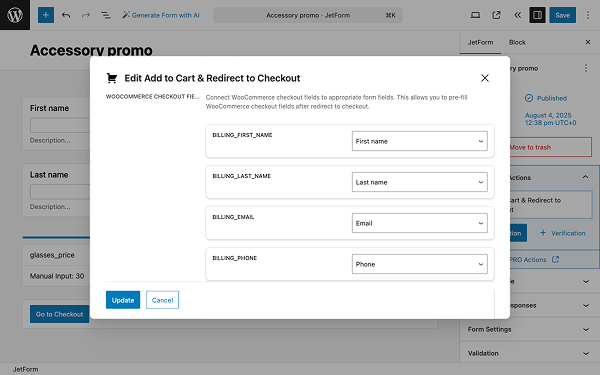Undo the last change
600x375 pixels.
tap(66, 15)
